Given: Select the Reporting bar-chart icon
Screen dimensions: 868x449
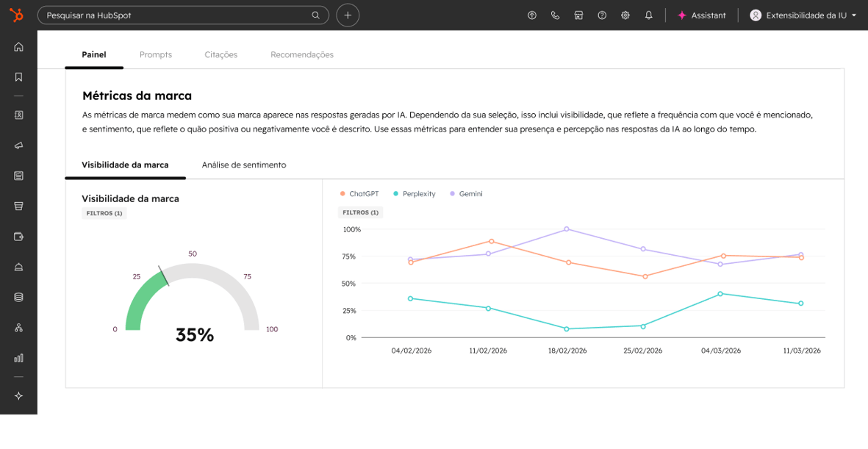Looking at the screenshot, I should point(18,358).
